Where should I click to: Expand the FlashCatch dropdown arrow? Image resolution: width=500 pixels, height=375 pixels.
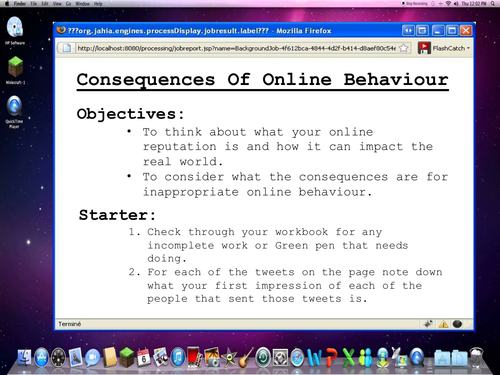click(x=468, y=48)
